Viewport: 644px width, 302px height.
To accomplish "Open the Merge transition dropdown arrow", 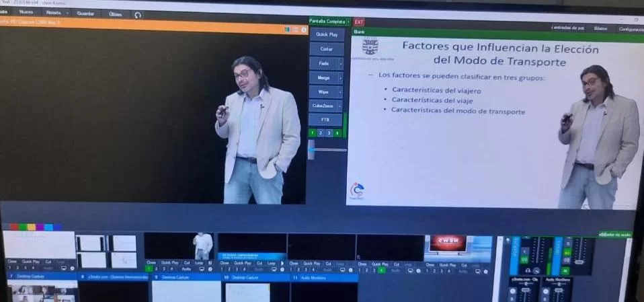I will point(340,78).
